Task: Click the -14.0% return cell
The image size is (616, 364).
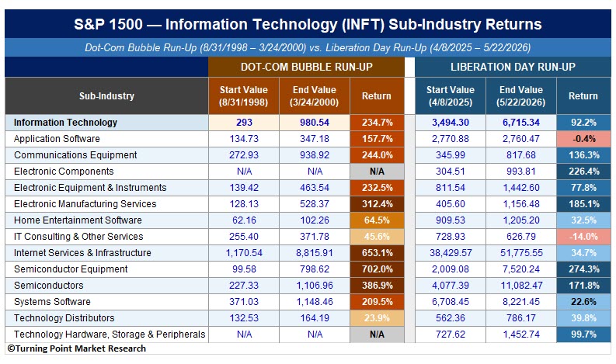Action: pos(584,237)
